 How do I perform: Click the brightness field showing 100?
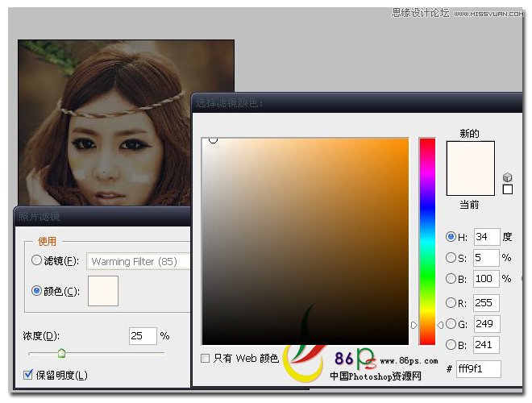coord(486,279)
